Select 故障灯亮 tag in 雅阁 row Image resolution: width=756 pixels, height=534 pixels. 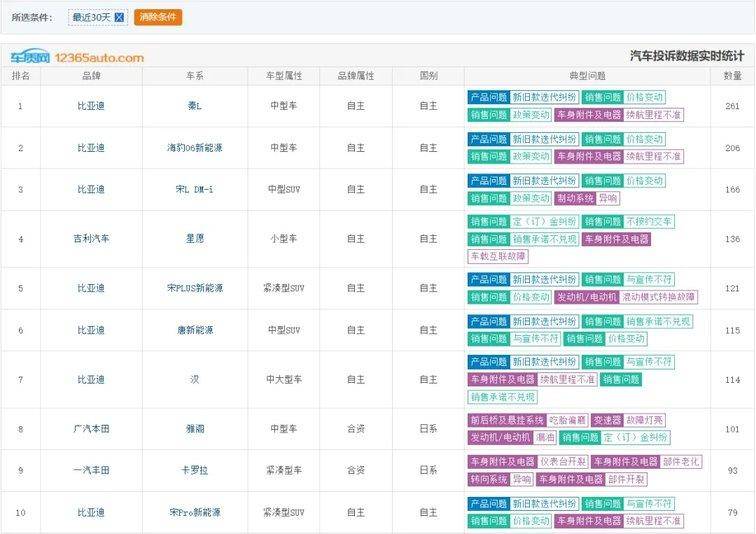coord(645,420)
